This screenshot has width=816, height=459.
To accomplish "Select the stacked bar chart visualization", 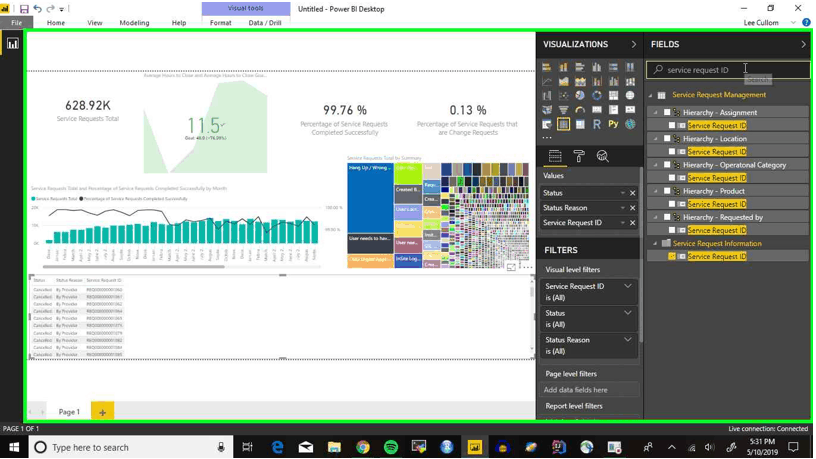I will (546, 67).
